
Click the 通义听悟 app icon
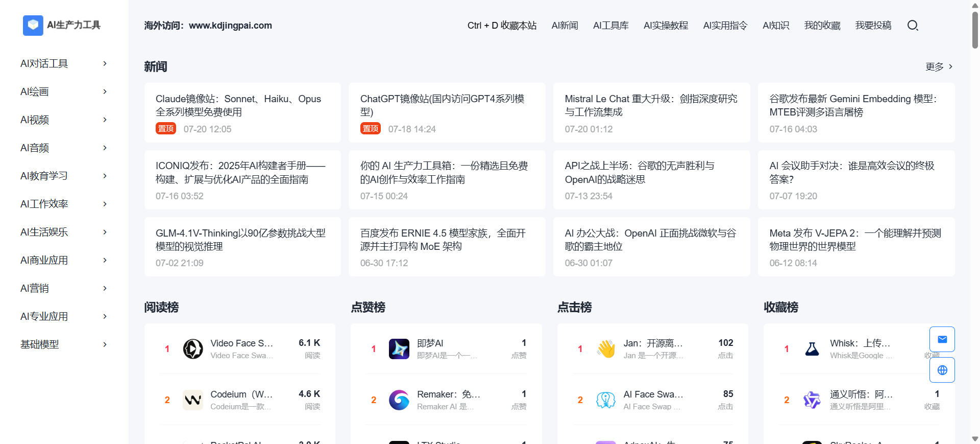[x=812, y=400]
